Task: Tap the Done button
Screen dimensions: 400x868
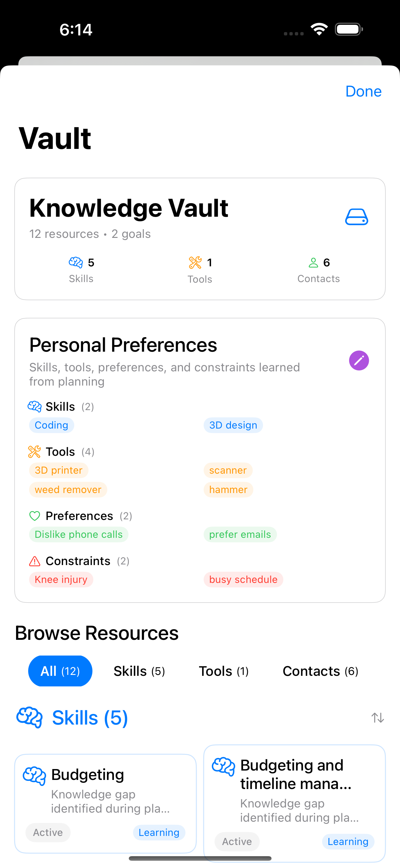Action: point(364,91)
